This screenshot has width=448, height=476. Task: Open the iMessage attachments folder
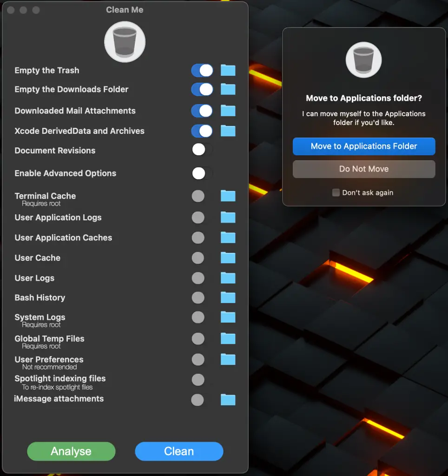(228, 400)
